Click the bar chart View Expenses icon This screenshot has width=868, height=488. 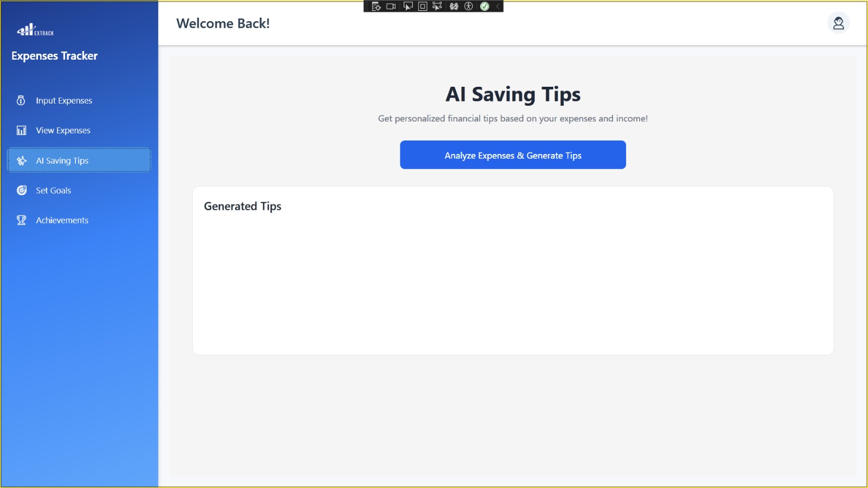pos(22,131)
